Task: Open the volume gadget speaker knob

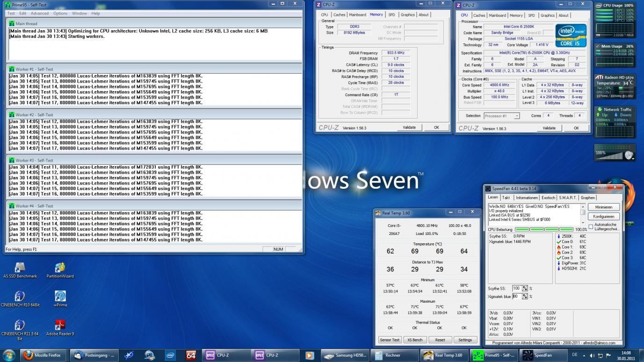Action: tap(629, 155)
